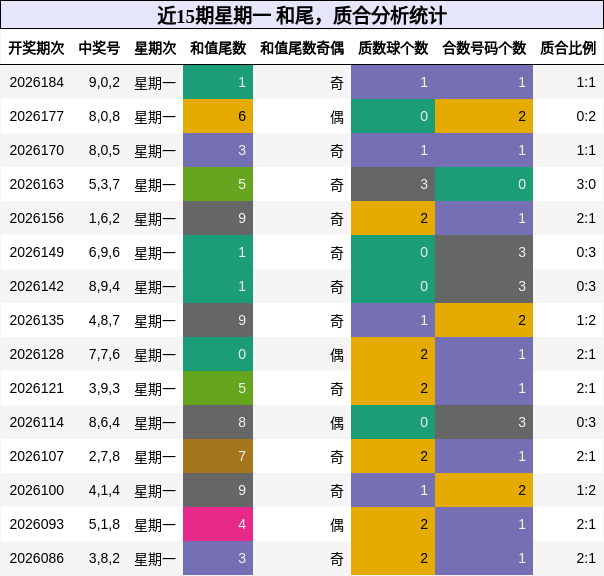Select winning number 1,6,2
Screen dimensions: 604x576
104,218
